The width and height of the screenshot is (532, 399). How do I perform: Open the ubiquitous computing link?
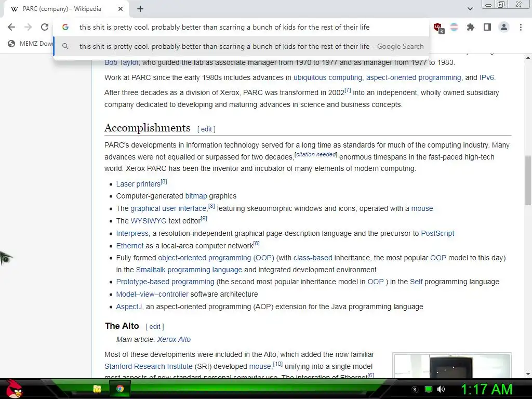tap(328, 77)
